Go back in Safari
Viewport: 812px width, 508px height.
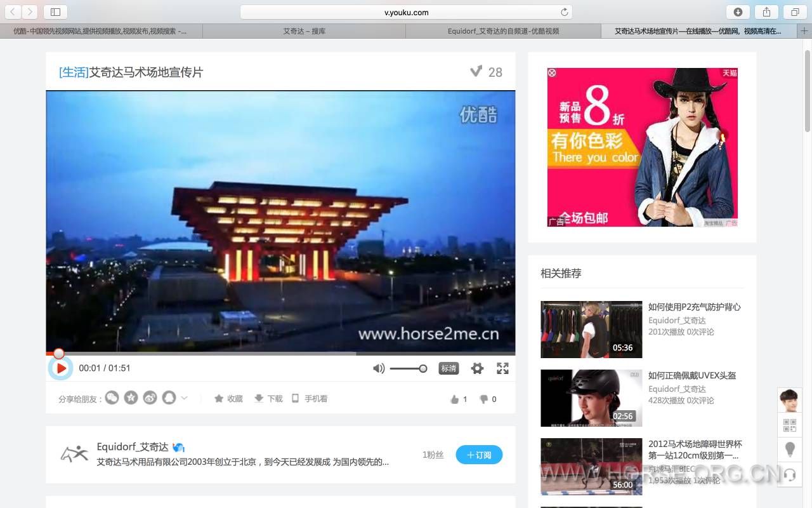click(13, 12)
